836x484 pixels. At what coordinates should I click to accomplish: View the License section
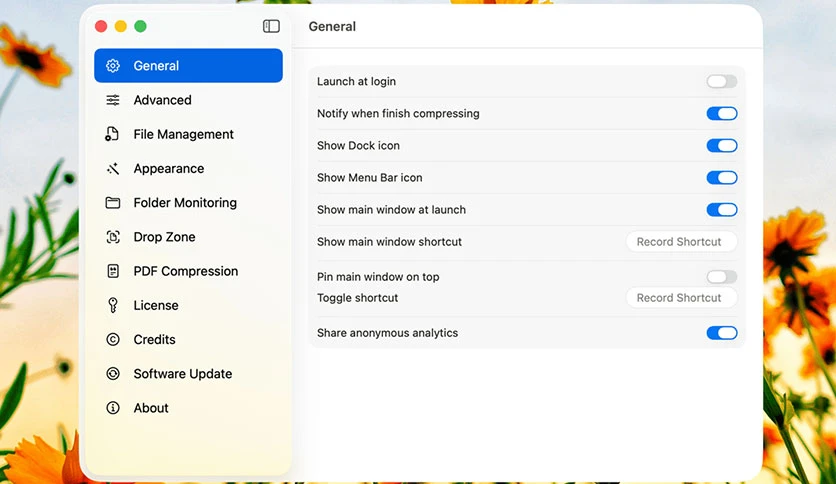tap(188, 305)
